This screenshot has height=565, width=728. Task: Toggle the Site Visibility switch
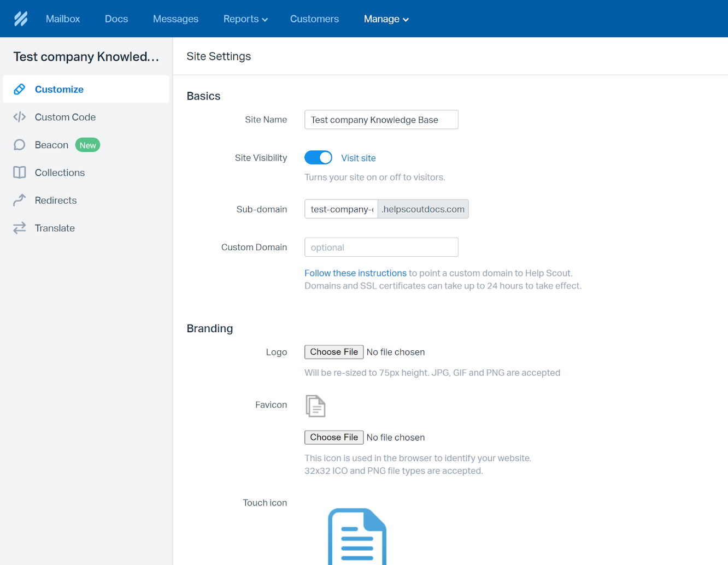pyautogui.click(x=318, y=157)
